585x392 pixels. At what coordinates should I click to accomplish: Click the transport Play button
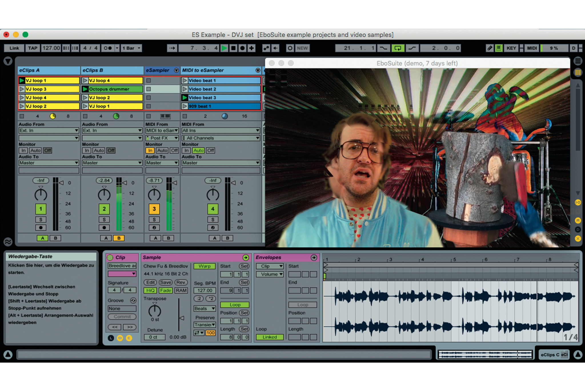tap(224, 48)
